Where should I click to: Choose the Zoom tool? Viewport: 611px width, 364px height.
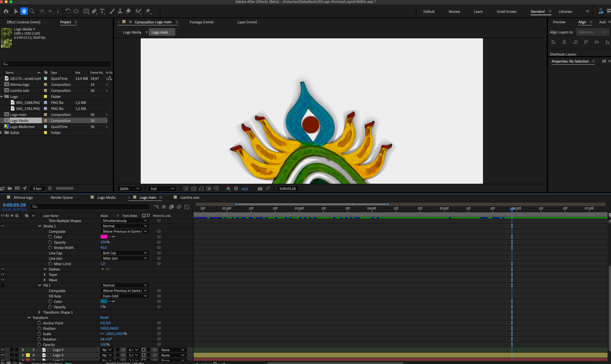(32, 11)
